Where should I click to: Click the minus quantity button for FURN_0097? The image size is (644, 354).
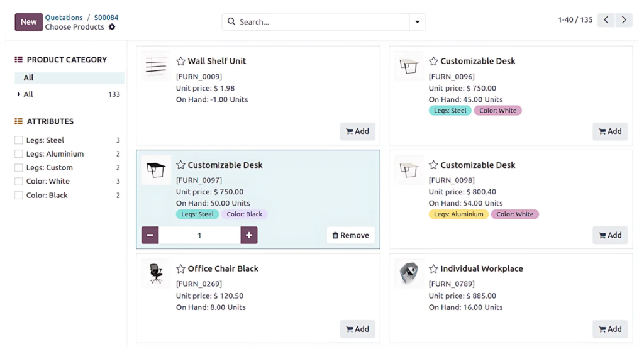[150, 235]
